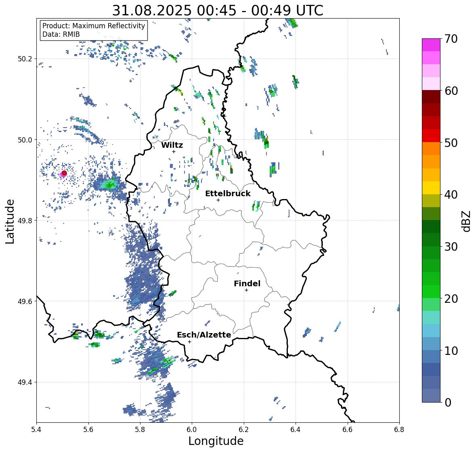Click the dark red colorbar segment below 60
The height and width of the screenshot is (451, 476).
(x=431, y=97)
